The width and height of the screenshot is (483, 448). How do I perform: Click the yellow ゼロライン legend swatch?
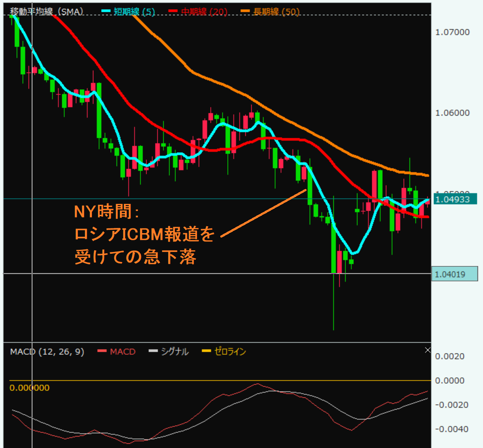point(206,351)
